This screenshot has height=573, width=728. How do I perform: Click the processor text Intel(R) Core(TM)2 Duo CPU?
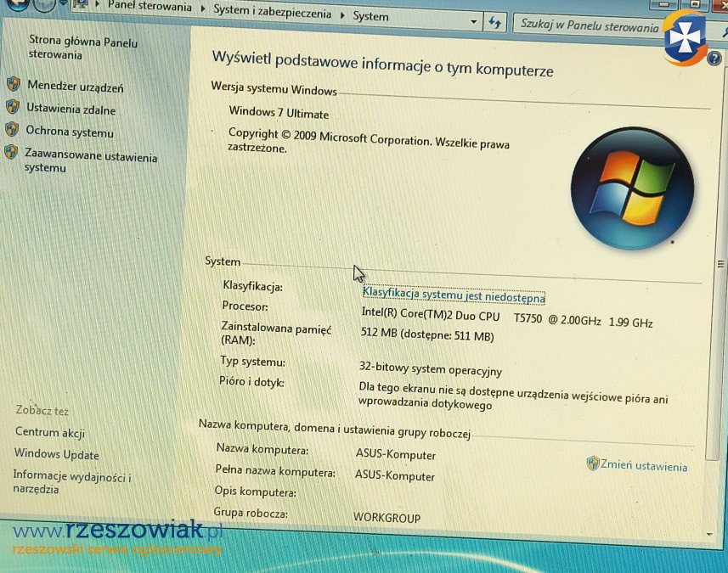point(431,315)
